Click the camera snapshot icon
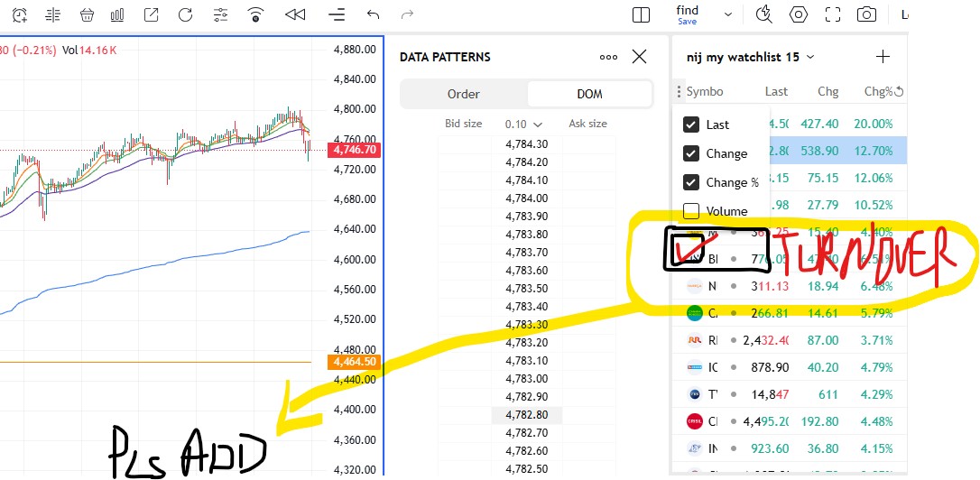The width and height of the screenshot is (980, 480). click(866, 15)
